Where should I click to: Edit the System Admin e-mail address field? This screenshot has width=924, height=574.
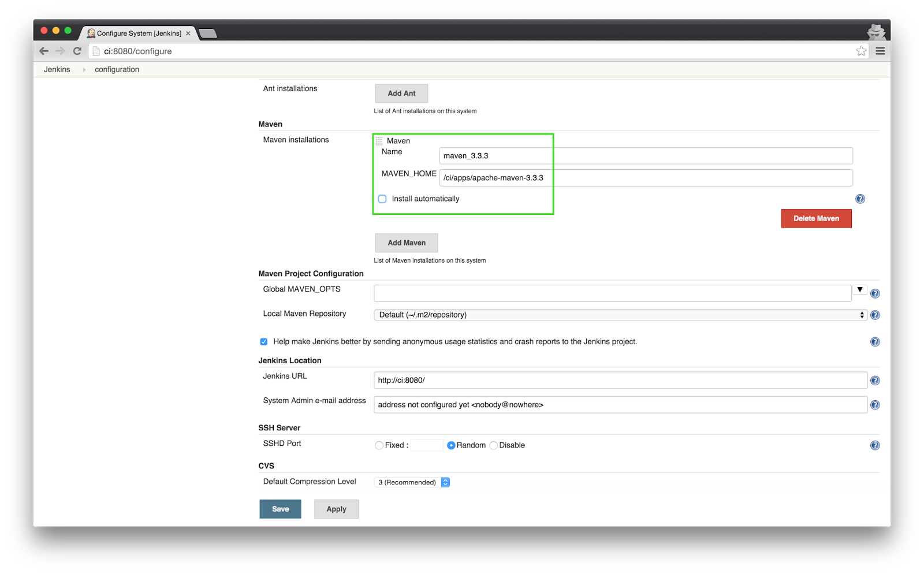pyautogui.click(x=620, y=405)
